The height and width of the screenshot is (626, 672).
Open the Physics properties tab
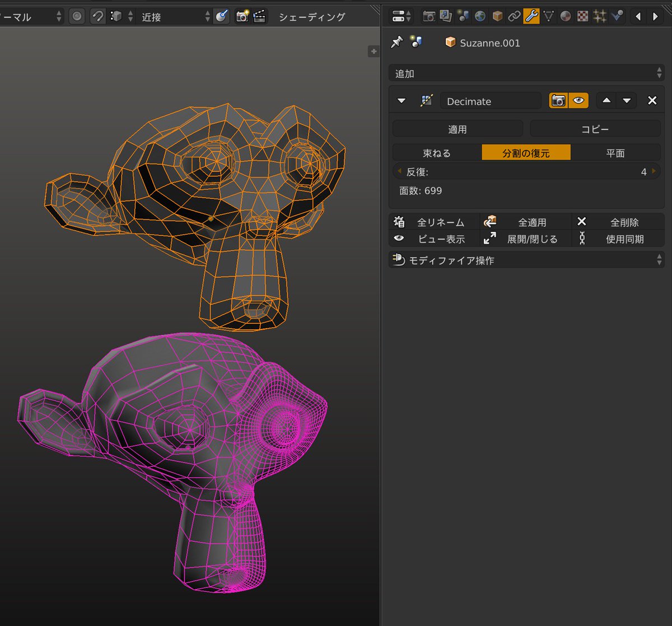[x=617, y=16]
